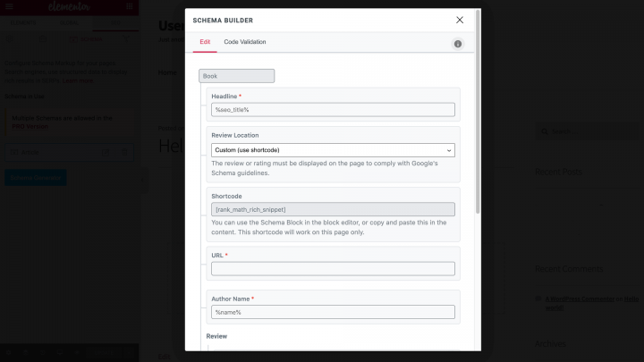Open the Home navigation link

point(167,73)
